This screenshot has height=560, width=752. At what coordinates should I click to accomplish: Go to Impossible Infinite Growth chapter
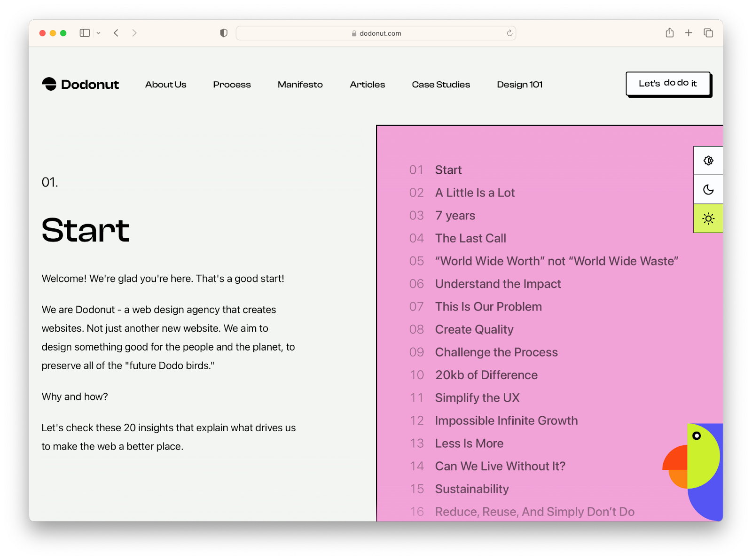point(493,420)
